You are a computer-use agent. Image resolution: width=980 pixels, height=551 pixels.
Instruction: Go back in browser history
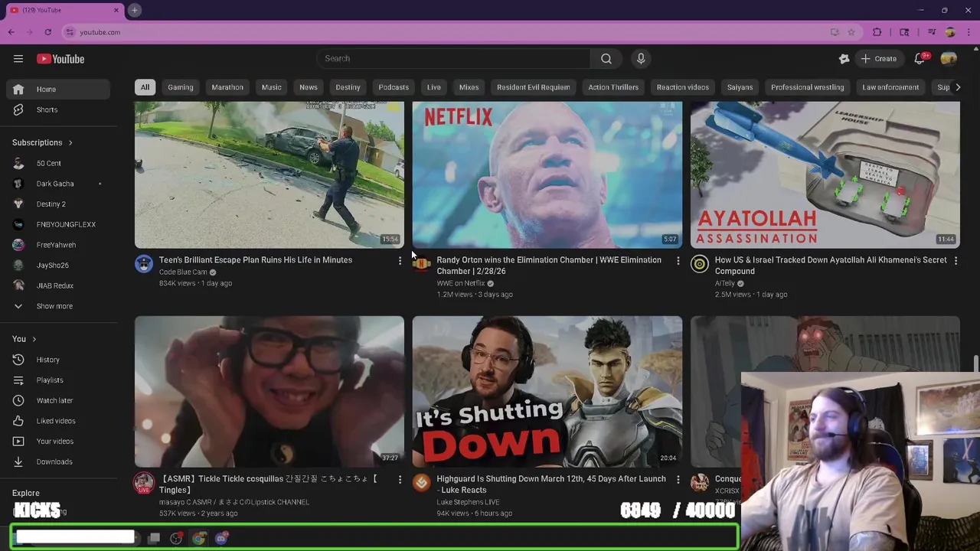pos(11,32)
